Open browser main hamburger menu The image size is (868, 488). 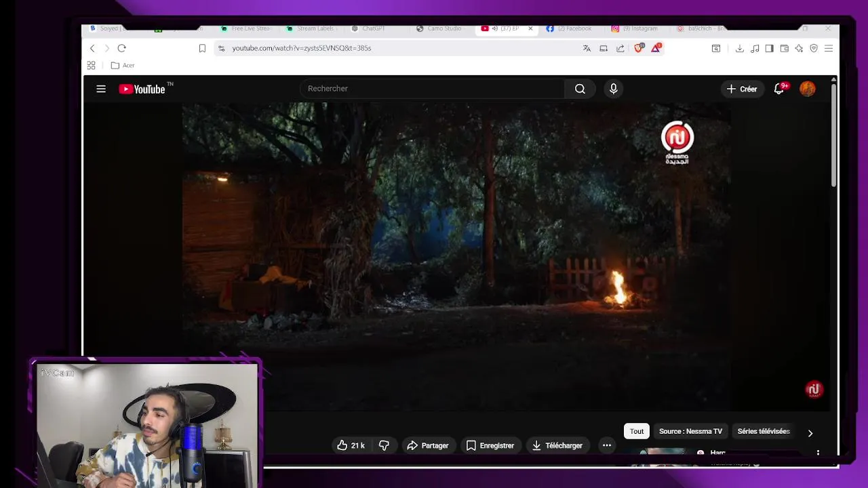pyautogui.click(x=829, y=48)
